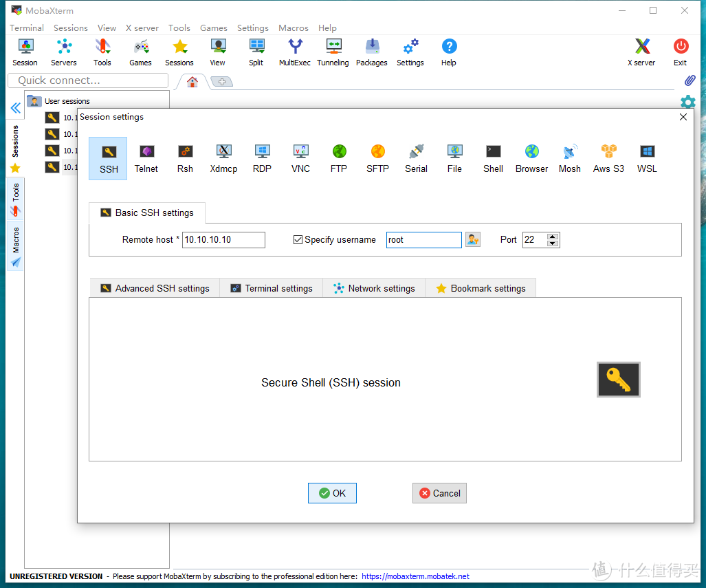This screenshot has height=588, width=706.
Task: Select the RDP session type
Action: tap(262, 159)
